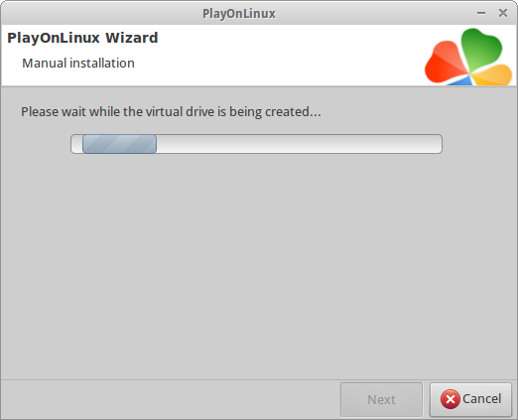Click the Manual installation subtitle
Screen dimensions: 518x420
click(78, 64)
